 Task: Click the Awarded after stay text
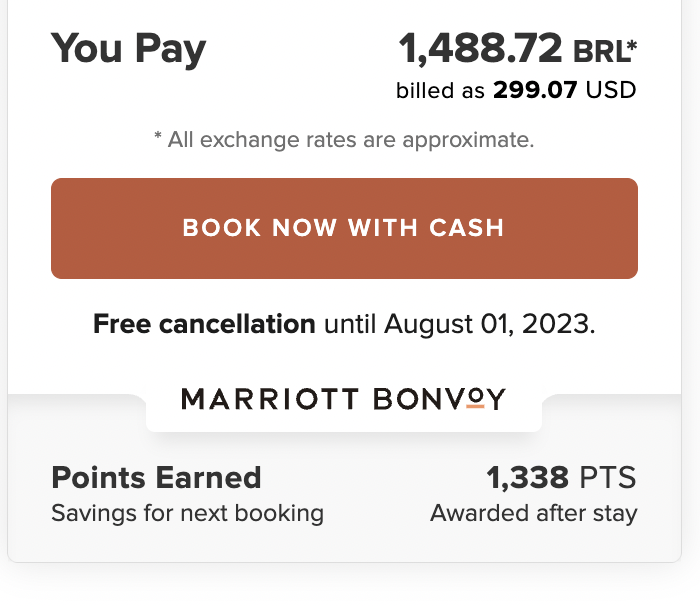tap(533, 514)
